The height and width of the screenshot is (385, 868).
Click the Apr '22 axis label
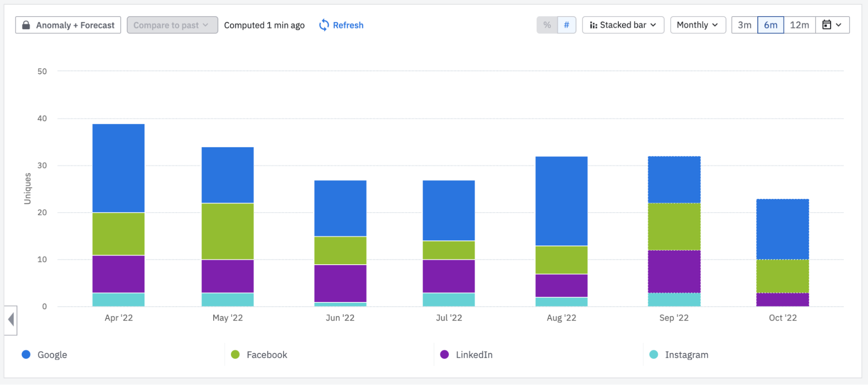click(x=119, y=318)
